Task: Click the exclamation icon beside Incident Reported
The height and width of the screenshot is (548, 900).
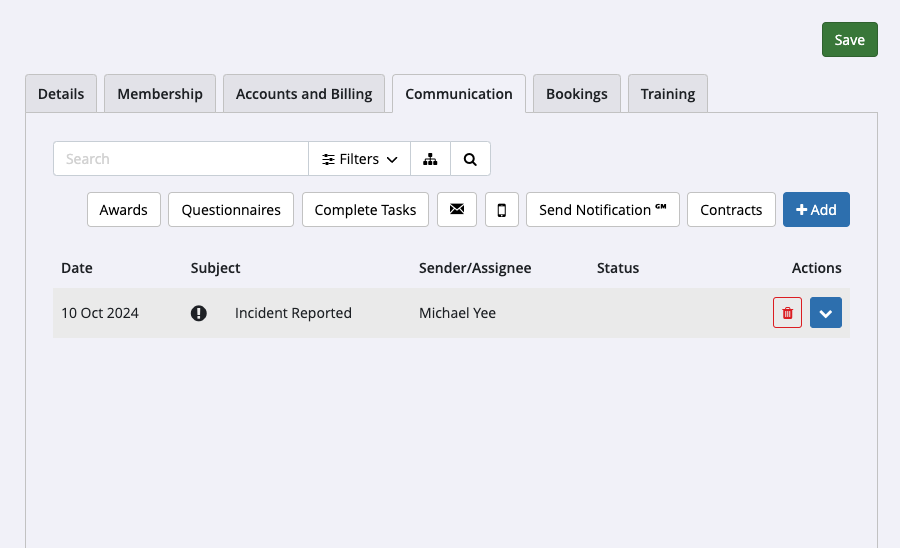Action: 199,313
